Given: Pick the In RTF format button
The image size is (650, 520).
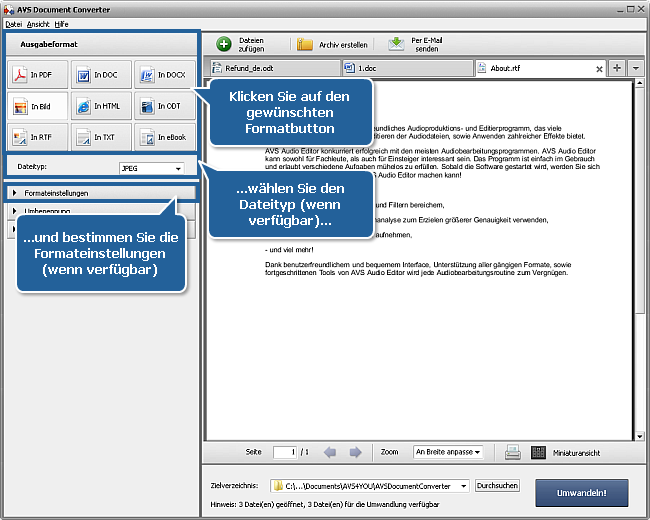Looking at the screenshot, I should (37, 137).
